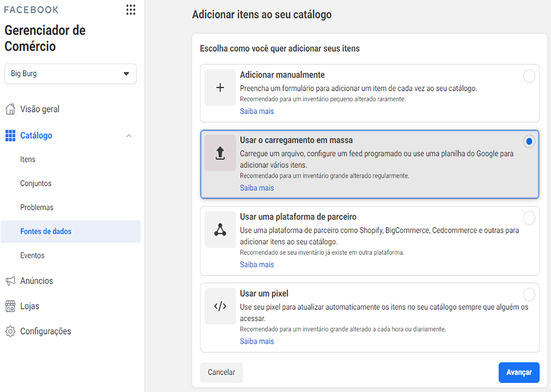Click the Visão geral home icon
This screenshot has height=392, width=551.
pos(10,109)
